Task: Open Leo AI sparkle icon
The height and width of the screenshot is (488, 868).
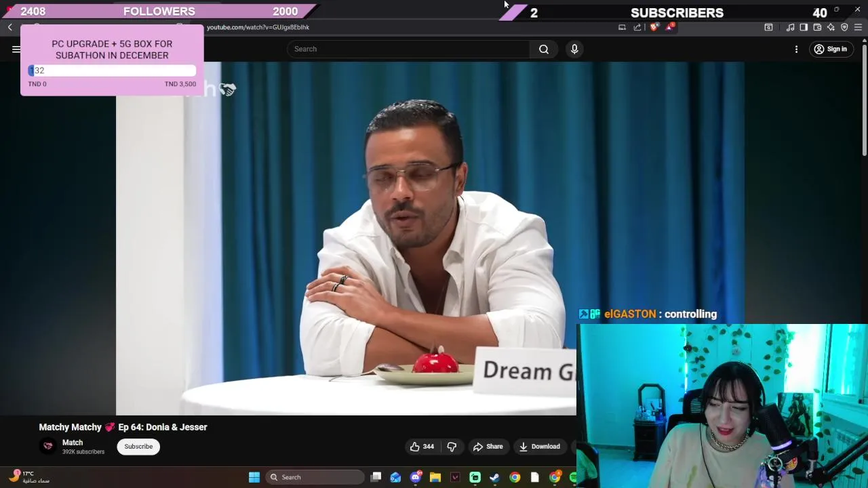Action: (831, 27)
